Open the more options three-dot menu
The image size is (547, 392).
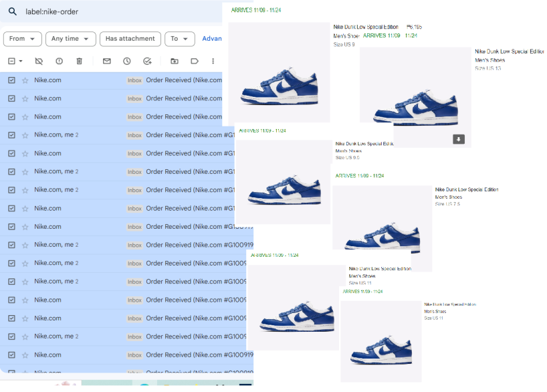click(x=213, y=61)
